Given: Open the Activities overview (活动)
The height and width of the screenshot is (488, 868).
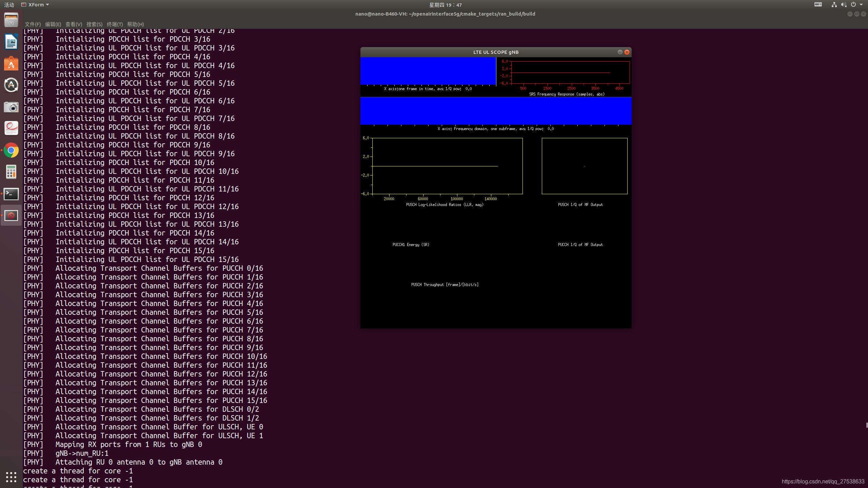Looking at the screenshot, I should pyautogui.click(x=9, y=5).
